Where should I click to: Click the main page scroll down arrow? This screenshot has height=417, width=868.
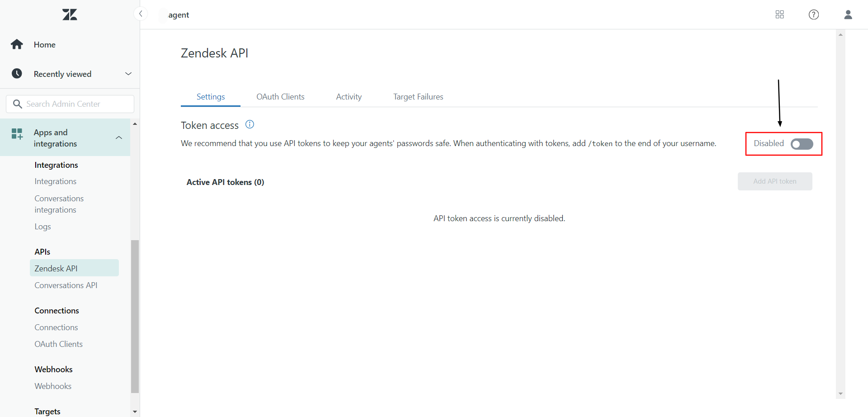(840, 394)
